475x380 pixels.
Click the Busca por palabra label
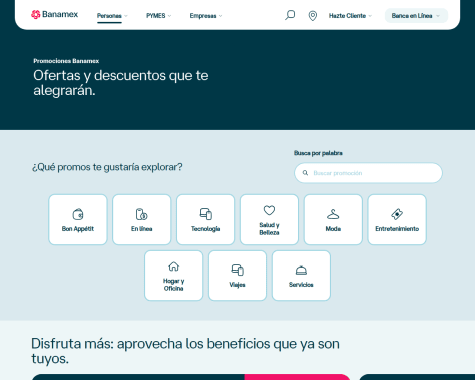pos(318,153)
